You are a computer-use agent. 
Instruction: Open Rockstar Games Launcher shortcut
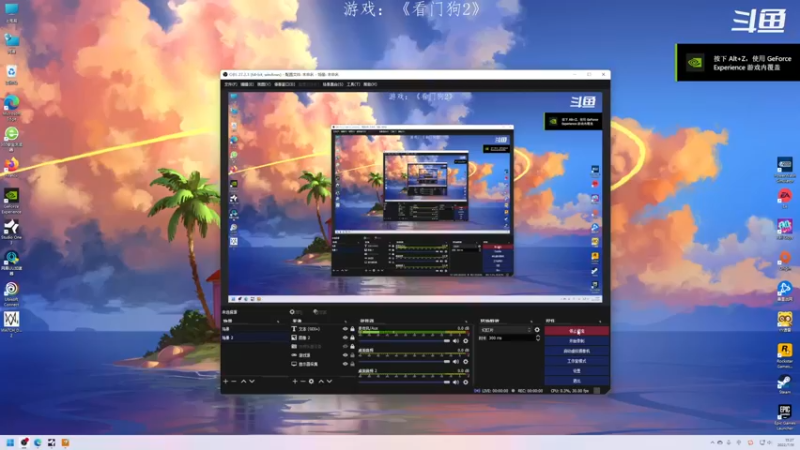785,355
